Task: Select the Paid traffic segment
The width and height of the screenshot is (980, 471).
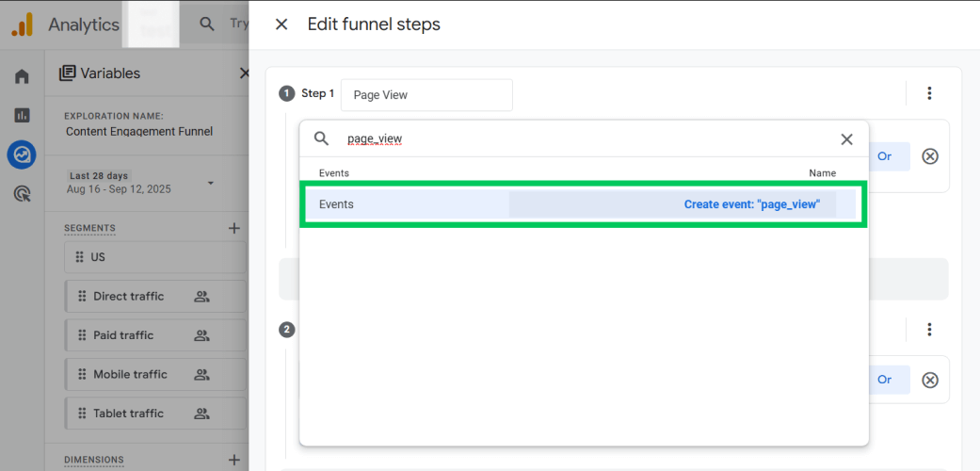Action: (x=155, y=335)
